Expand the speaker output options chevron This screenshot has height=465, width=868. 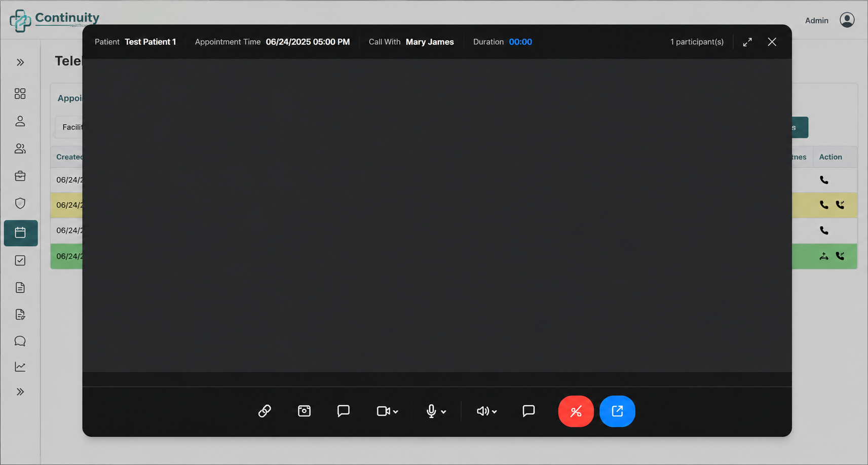(x=495, y=412)
